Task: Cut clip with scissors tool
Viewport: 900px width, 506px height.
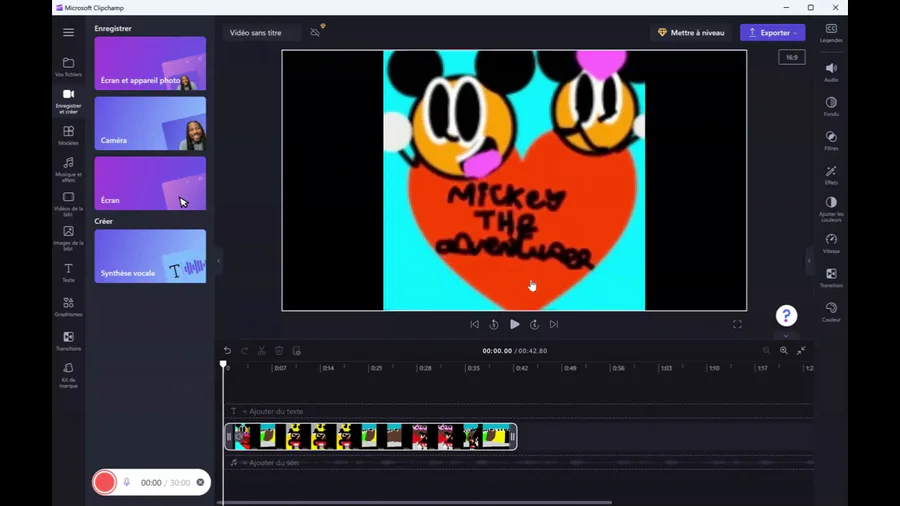Action: tap(262, 351)
